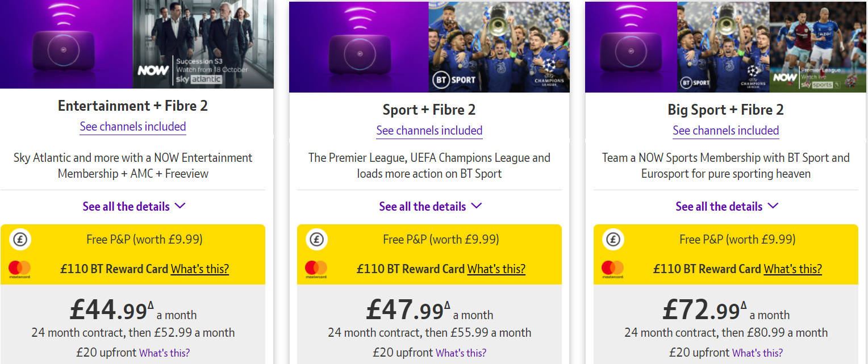Click £20 upfront 'What's this?' in Big Sport card
The height and width of the screenshot is (364, 868).
pos(758,353)
